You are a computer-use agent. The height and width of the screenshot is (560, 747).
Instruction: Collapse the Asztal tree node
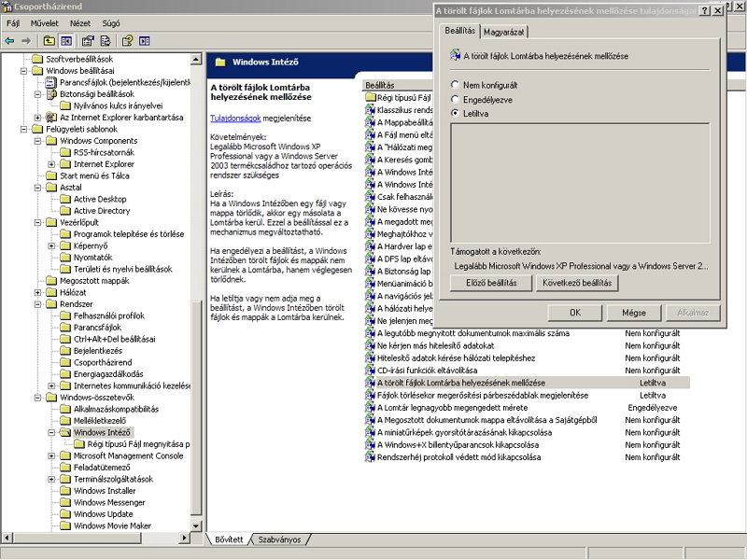pos(37,188)
